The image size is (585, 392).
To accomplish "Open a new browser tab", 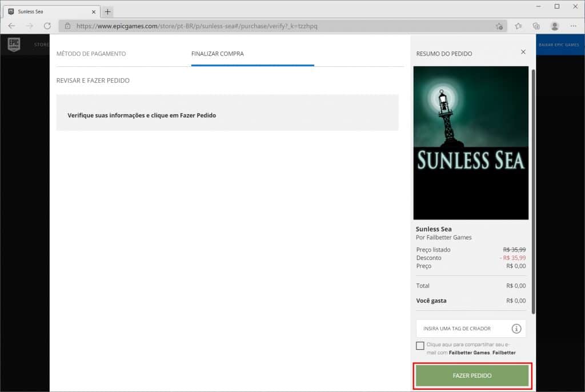I will coord(107,11).
